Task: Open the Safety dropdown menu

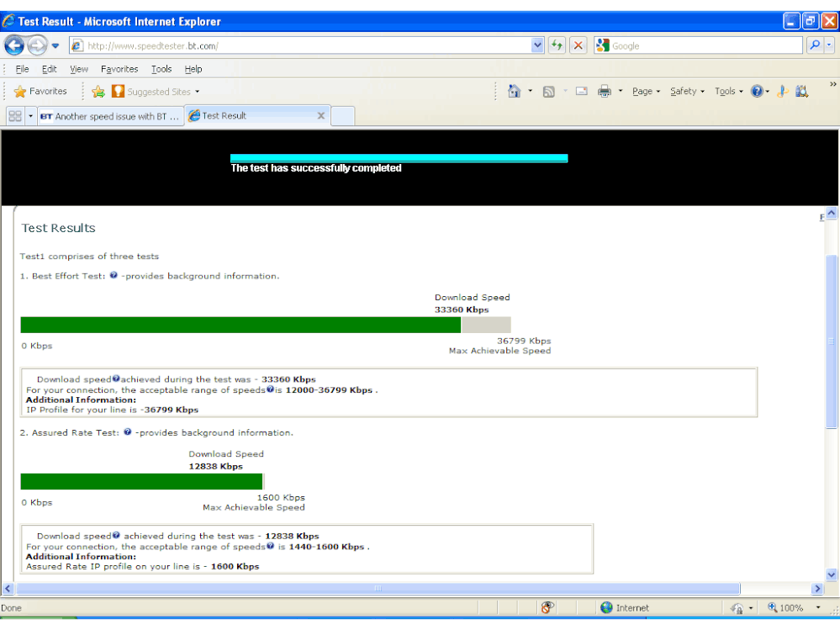Action: (x=687, y=91)
